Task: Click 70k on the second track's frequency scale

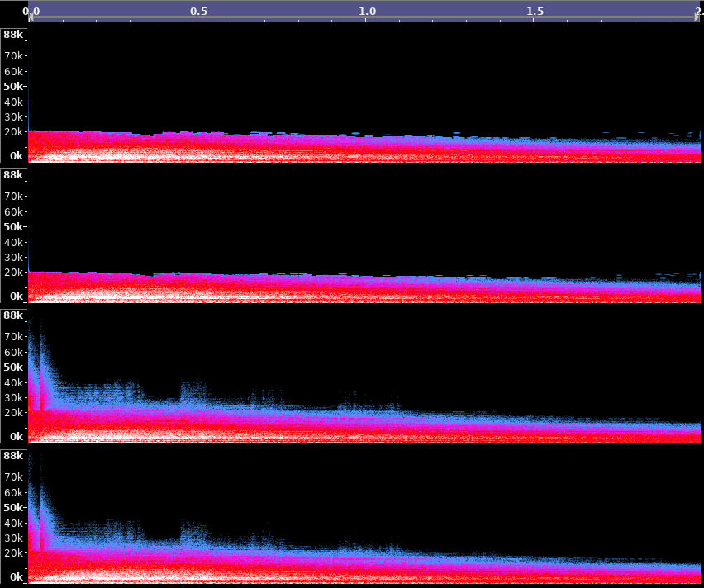Action: (13, 197)
